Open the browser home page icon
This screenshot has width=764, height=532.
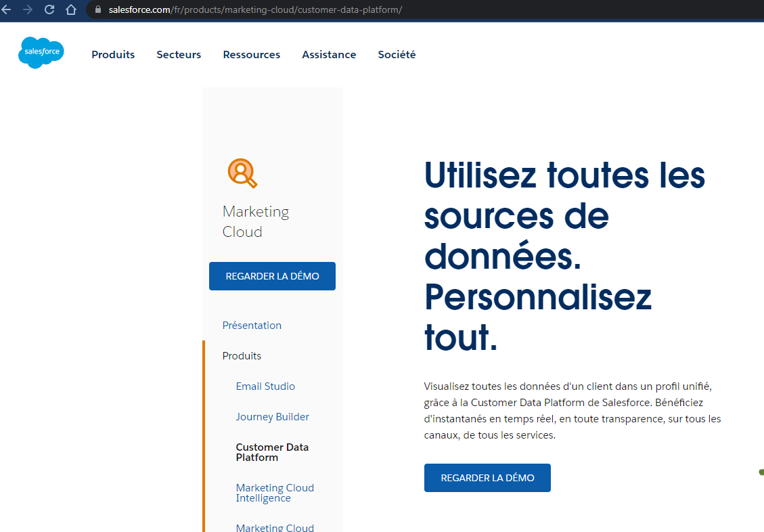(x=71, y=9)
